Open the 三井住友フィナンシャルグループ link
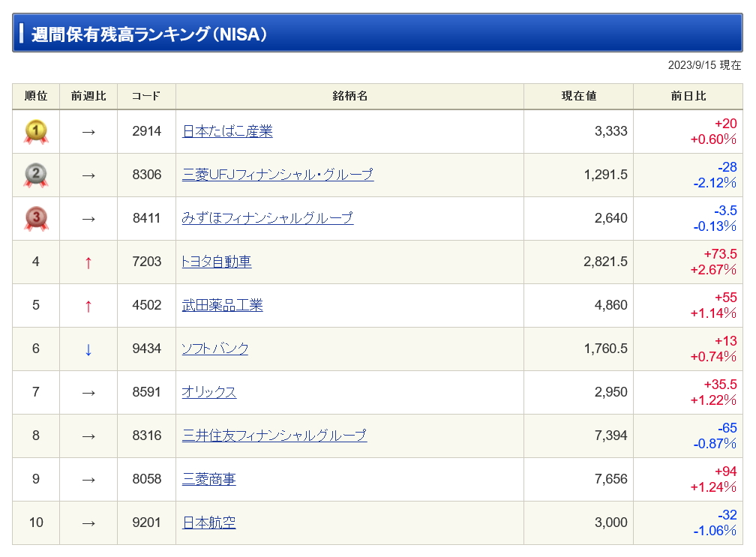 coord(273,436)
